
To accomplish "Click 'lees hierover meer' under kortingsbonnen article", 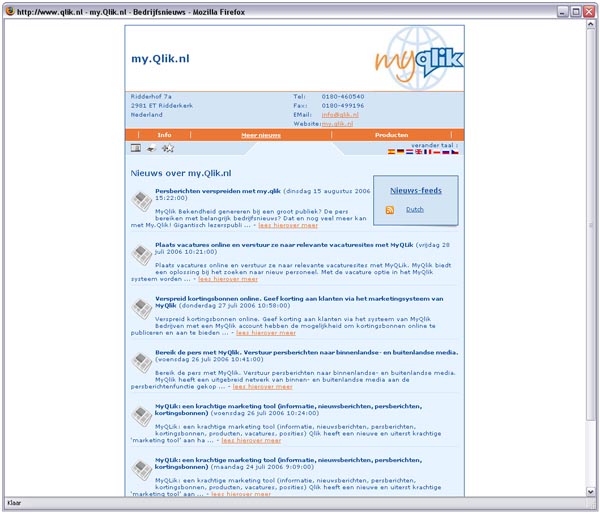I will click(x=266, y=332).
